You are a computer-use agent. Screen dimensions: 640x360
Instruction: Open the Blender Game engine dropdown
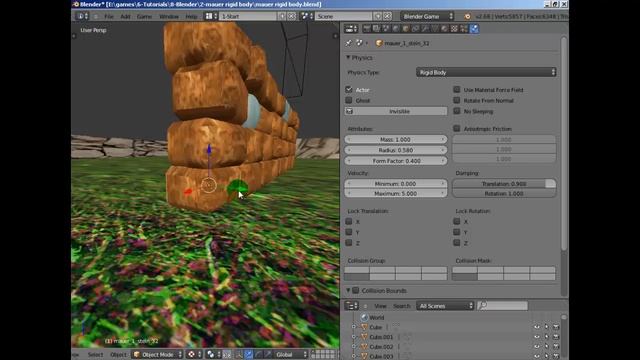pyautogui.click(x=427, y=16)
